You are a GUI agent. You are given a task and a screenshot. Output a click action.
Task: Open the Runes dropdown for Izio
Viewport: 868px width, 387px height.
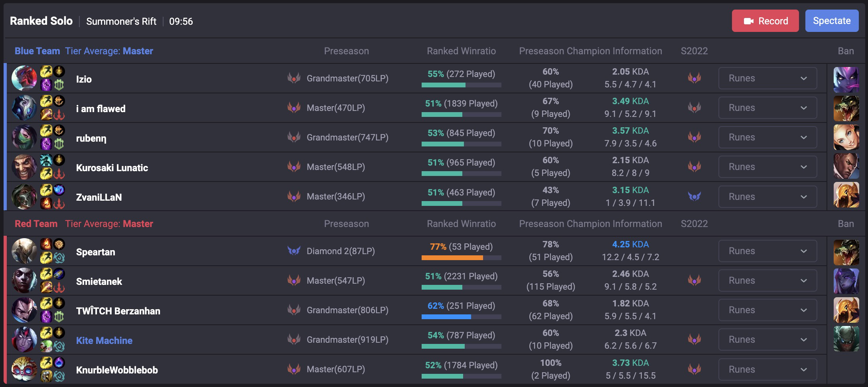[x=767, y=78]
